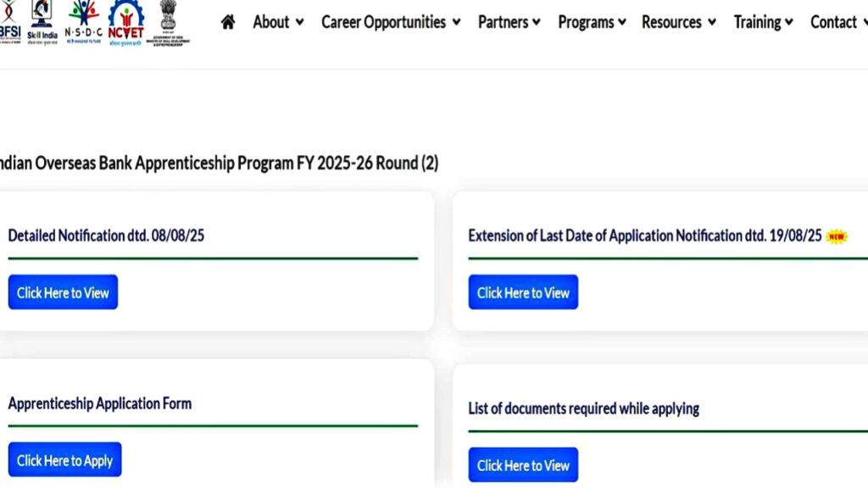Open the Training menu
This screenshot has height=488, width=868.
[x=763, y=22]
